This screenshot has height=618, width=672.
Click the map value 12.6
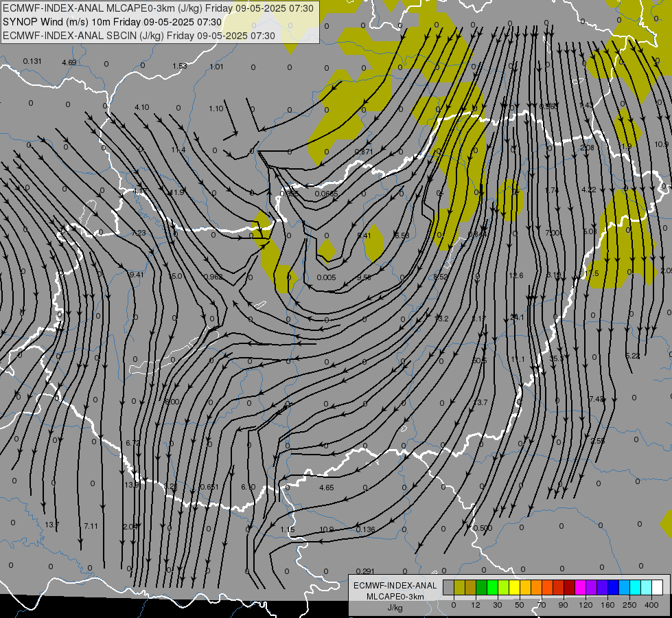click(516, 275)
